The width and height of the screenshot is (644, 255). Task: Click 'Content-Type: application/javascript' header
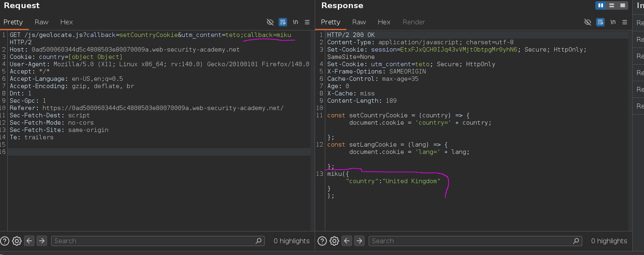coord(420,42)
